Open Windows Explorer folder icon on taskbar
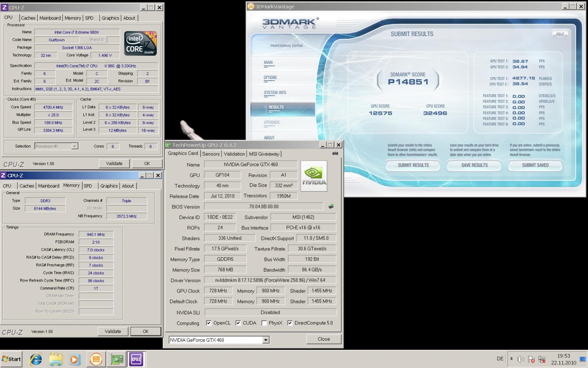This screenshot has width=588, height=368. click(x=56, y=359)
